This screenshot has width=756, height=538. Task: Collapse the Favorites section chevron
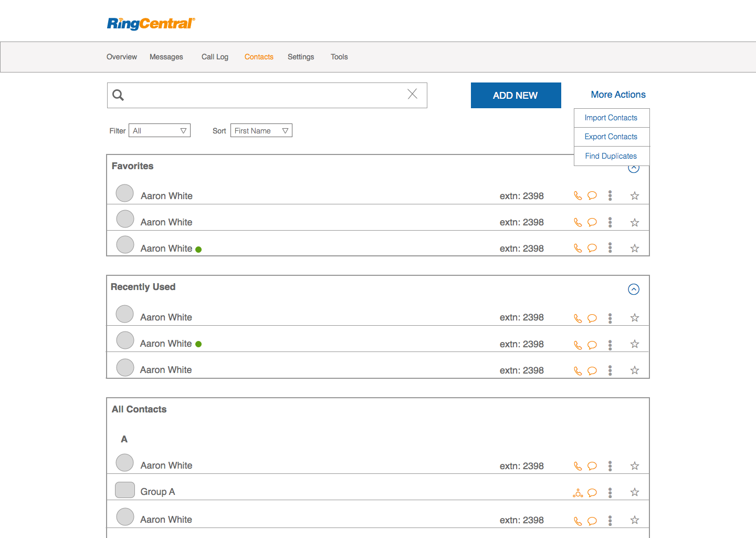(634, 169)
